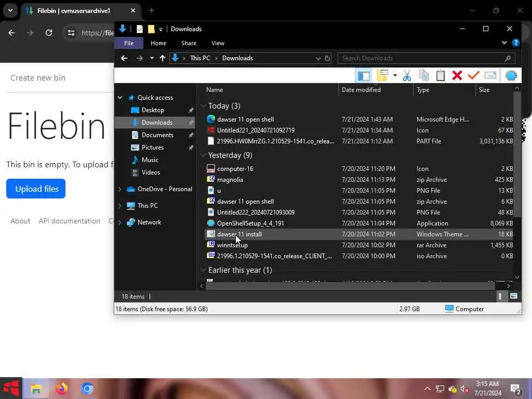The image size is (532, 399).
Task: Open recent locations dropdown arrow
Action: 152,58
